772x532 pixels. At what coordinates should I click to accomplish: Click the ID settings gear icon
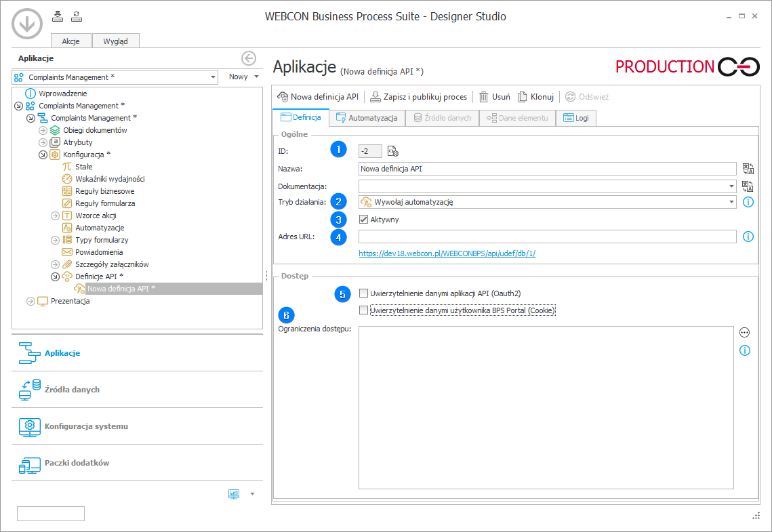[x=393, y=151]
